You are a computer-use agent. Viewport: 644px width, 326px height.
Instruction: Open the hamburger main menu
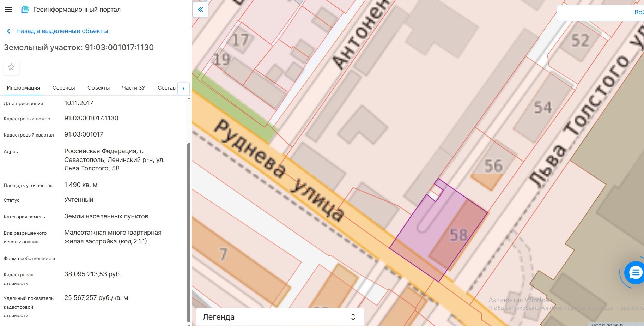[x=8, y=10]
